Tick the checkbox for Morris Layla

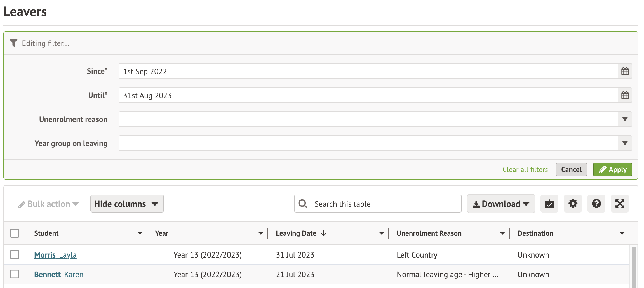coord(15,254)
